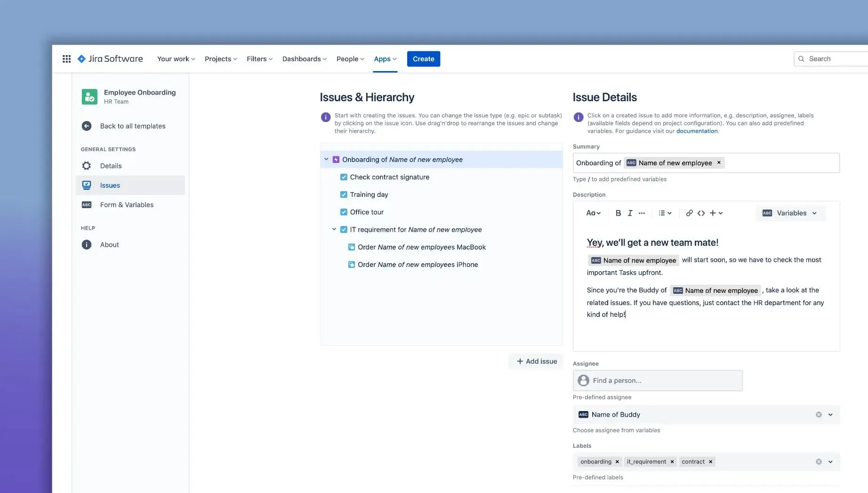Click the Jira Software logo
The image size is (868, 493).
click(x=110, y=58)
